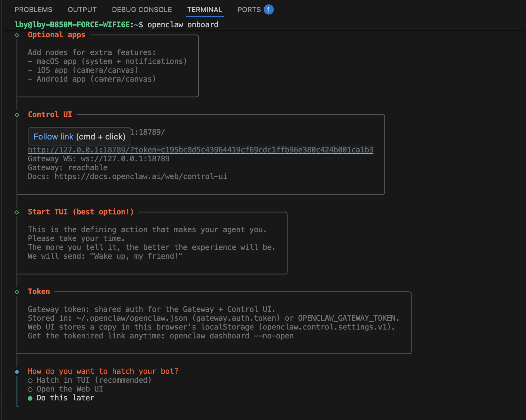Select the Do this later option

[x=61, y=398]
